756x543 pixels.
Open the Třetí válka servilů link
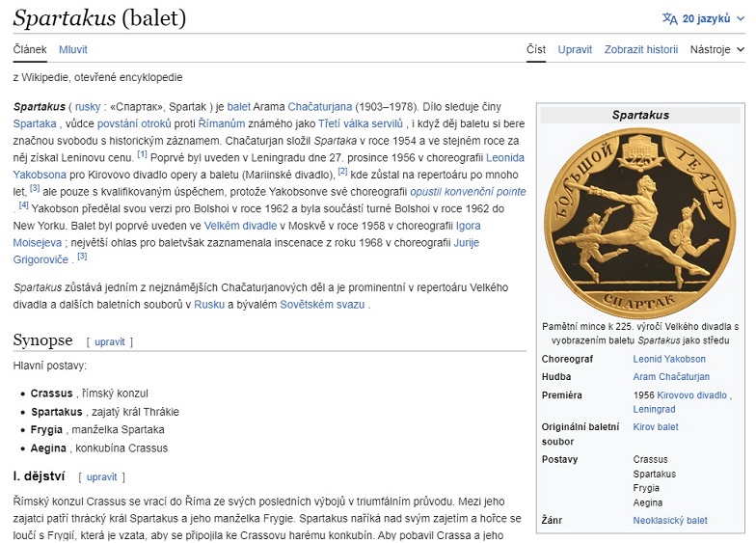tap(361, 123)
